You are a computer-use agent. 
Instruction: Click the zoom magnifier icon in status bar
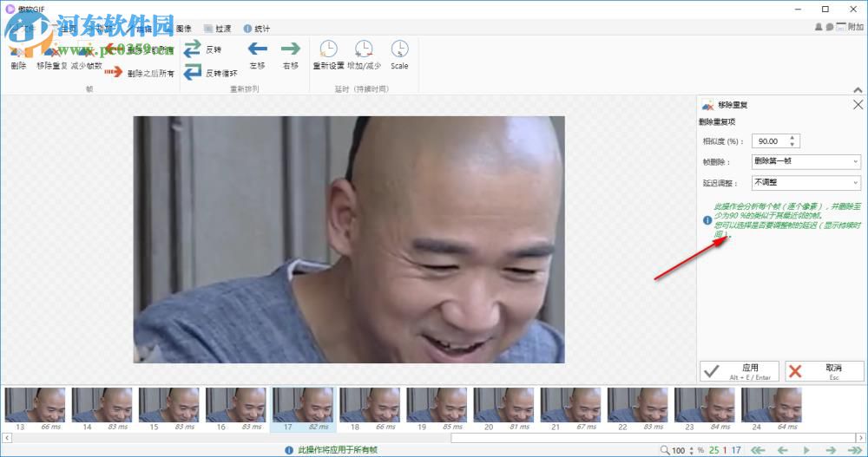click(665, 450)
